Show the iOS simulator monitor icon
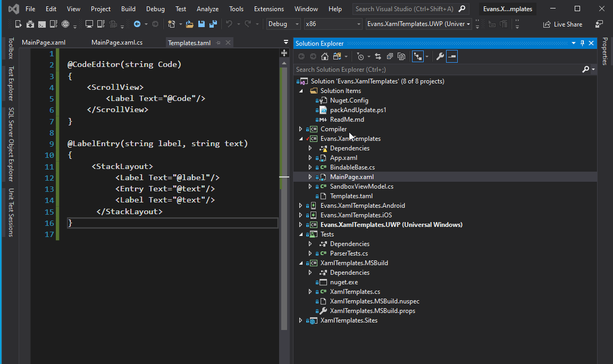The height and width of the screenshot is (364, 613). [x=89, y=24]
